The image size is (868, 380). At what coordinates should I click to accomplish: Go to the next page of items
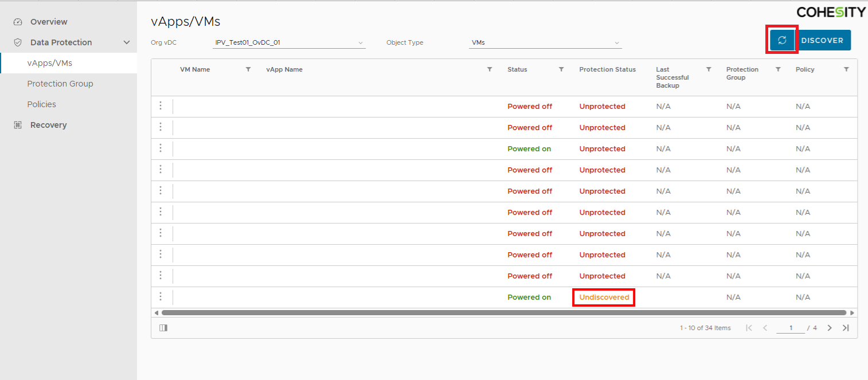coord(830,328)
